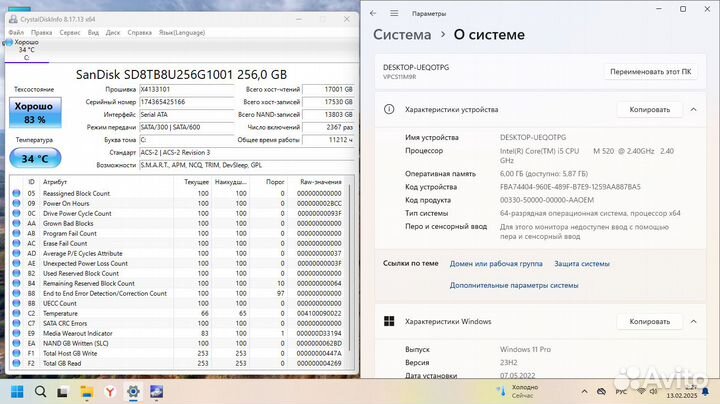Open Yandex Browser from the taskbar
The width and height of the screenshot is (720, 404).
(110, 392)
